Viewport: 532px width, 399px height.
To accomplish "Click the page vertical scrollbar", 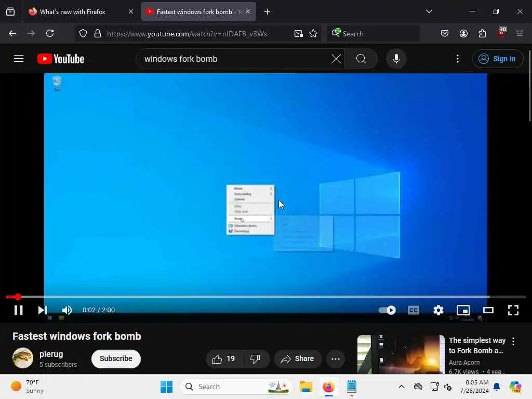I will pyautogui.click(x=529, y=86).
